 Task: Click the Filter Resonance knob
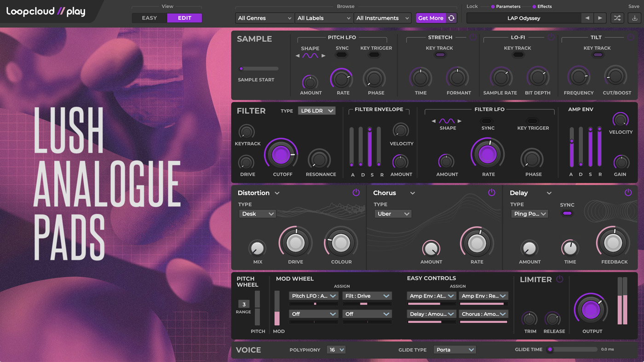click(319, 159)
